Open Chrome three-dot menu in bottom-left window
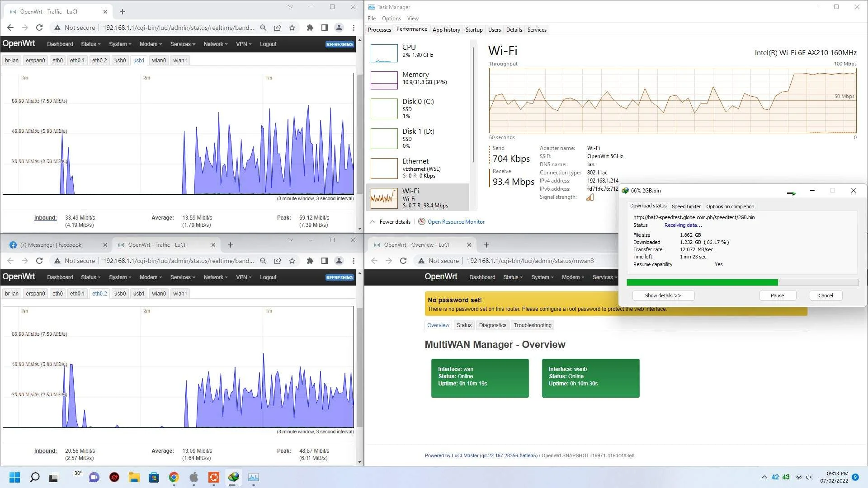This screenshot has width=868, height=488. tap(354, 261)
